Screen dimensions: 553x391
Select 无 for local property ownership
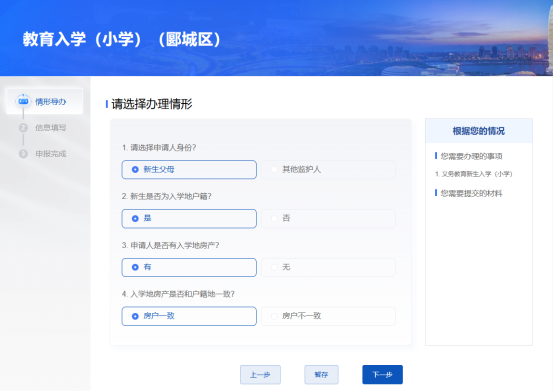328,267
